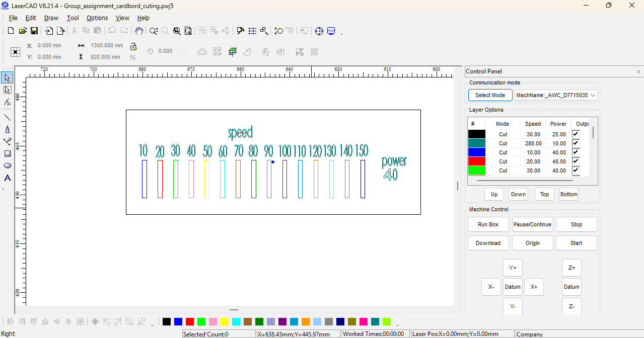Click the Y+ jog button
The image size is (644, 338).
[513, 268]
